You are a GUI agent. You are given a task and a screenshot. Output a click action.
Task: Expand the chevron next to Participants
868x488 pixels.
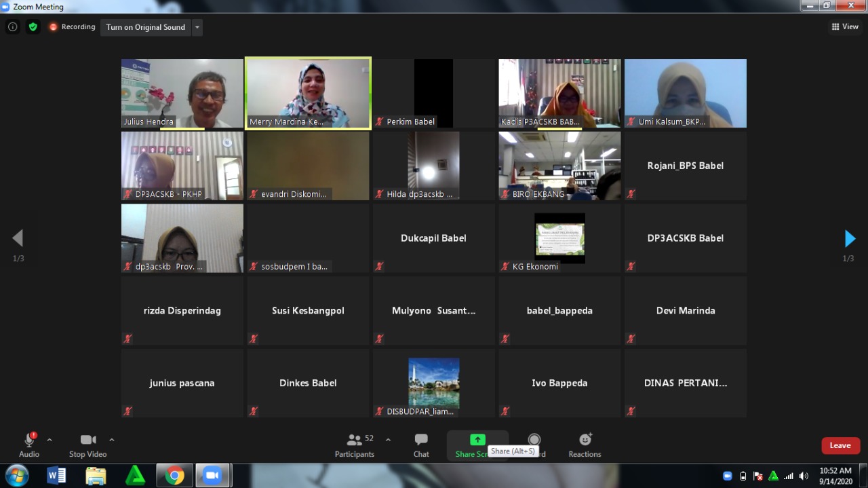coord(388,440)
